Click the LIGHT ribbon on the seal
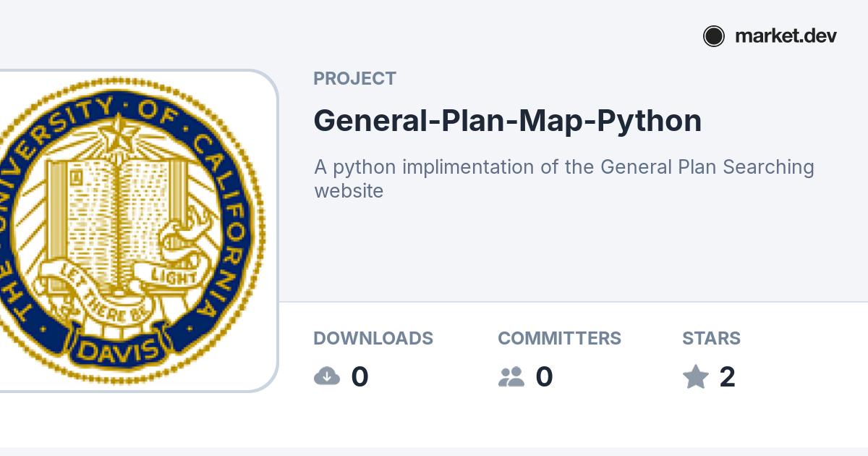This screenshot has height=456, width=868. click(174, 276)
